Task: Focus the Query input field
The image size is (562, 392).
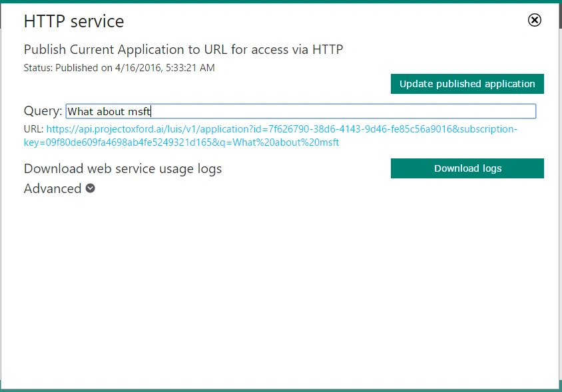Action: click(301, 111)
